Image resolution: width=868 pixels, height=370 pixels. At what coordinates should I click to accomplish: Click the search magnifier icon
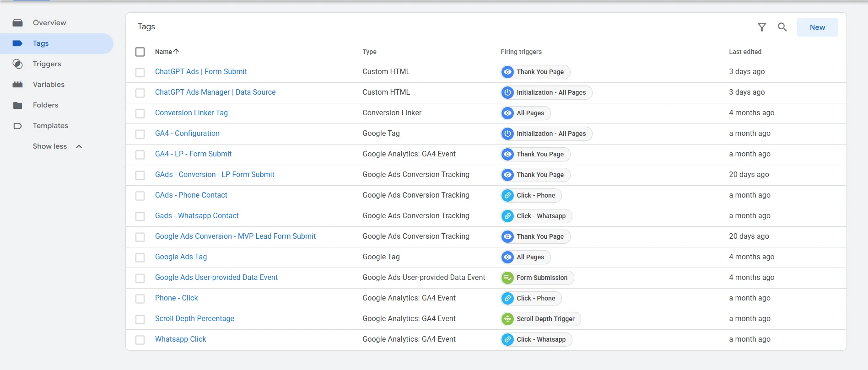(x=782, y=27)
